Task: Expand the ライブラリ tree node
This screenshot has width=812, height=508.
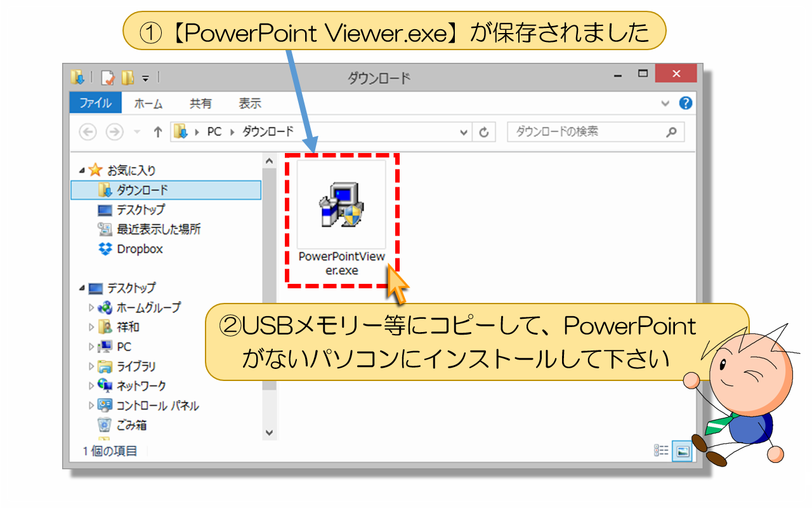Action: click(92, 366)
